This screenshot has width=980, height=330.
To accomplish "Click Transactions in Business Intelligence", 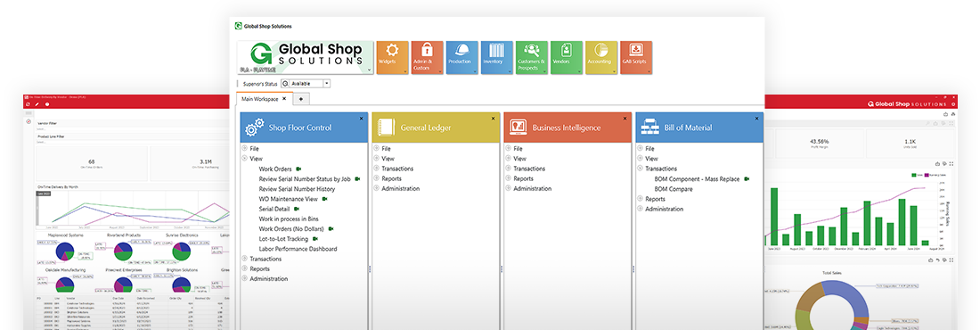I will pos(529,169).
